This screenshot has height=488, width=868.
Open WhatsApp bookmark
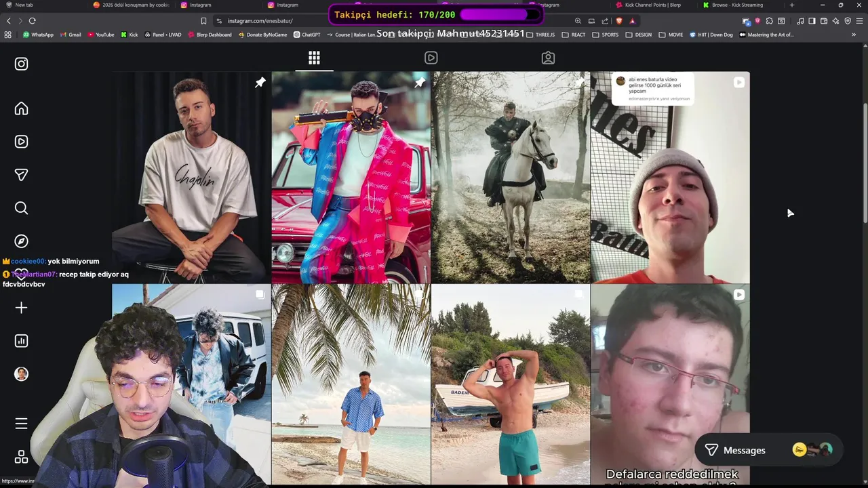point(38,35)
